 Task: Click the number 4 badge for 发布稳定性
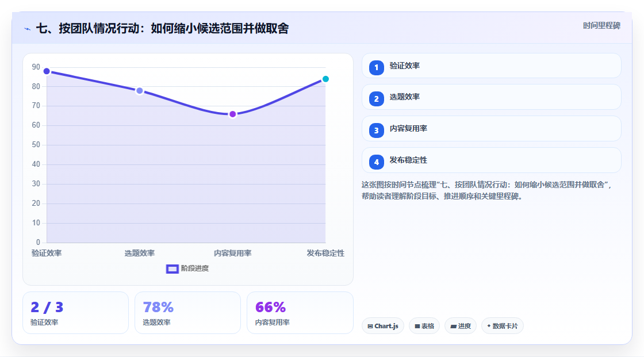coord(376,162)
